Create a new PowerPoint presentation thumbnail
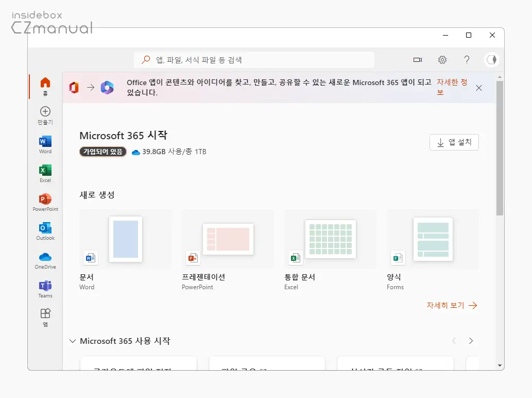The image size is (532, 398). pos(228,239)
